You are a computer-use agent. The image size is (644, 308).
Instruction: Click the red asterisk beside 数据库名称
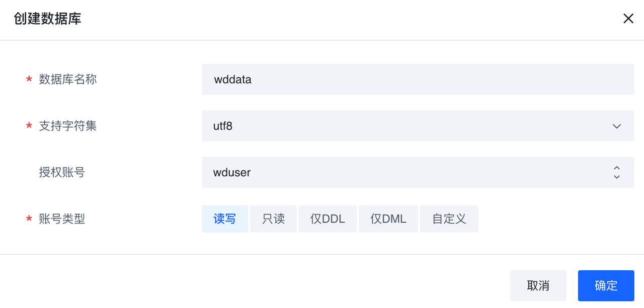tap(29, 80)
